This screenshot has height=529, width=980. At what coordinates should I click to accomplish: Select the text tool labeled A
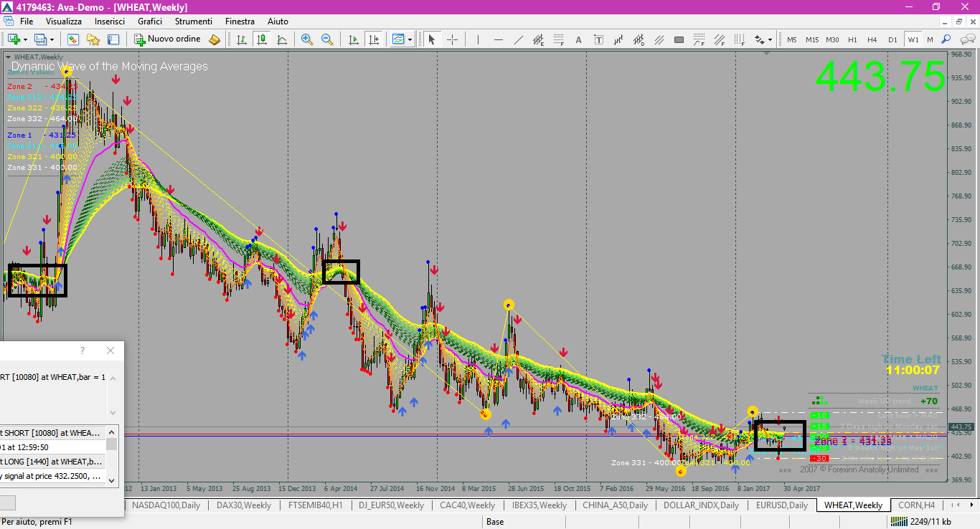coord(579,39)
